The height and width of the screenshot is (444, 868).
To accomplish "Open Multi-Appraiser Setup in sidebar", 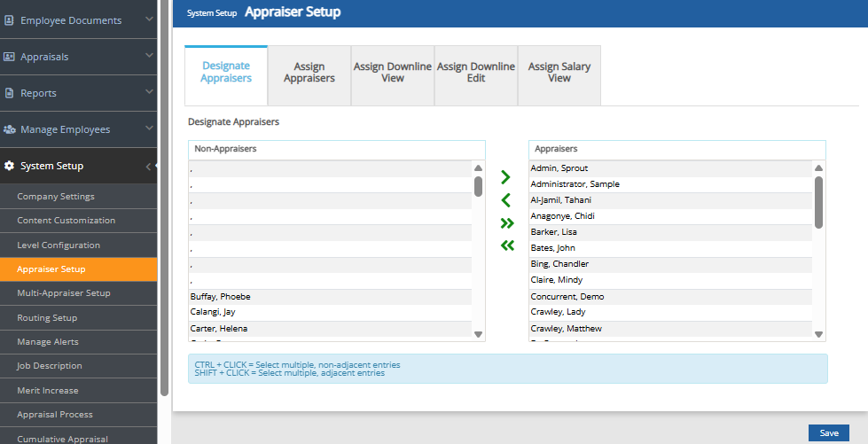I will [64, 293].
